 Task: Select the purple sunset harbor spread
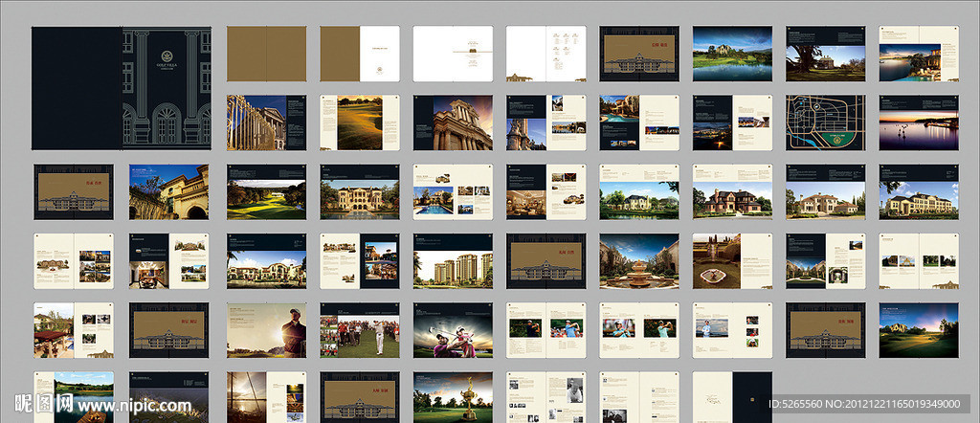(x=919, y=122)
